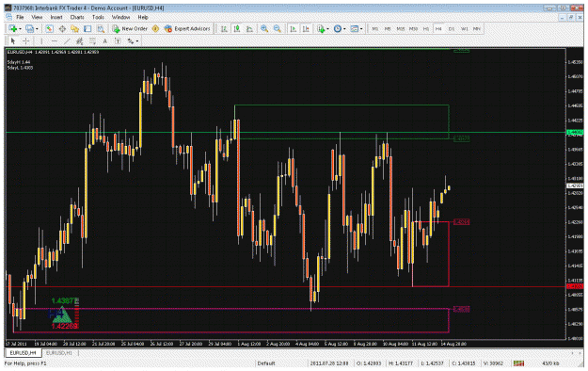This screenshot has height=371, width=588.
Task: Open the View menu
Action: coord(37,17)
